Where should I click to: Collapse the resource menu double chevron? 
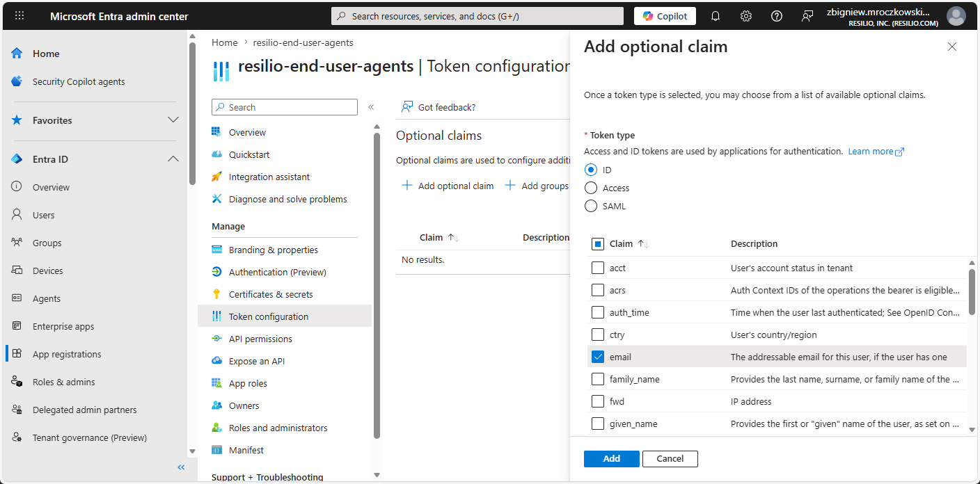(x=371, y=107)
